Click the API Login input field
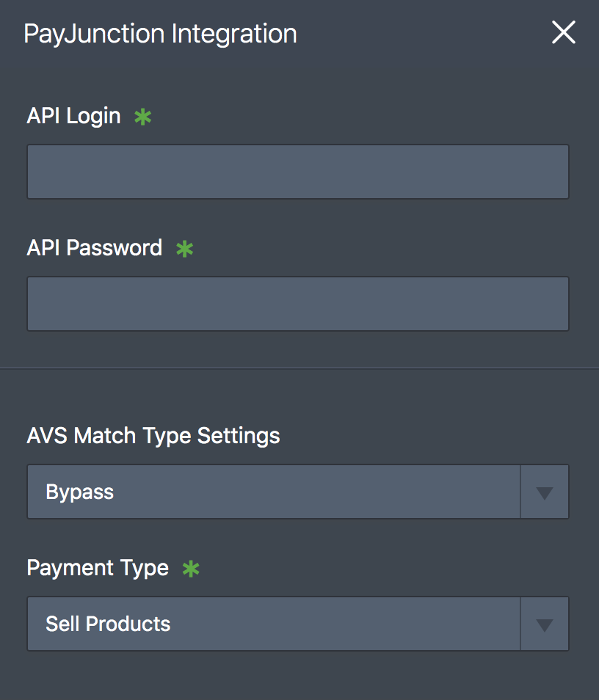This screenshot has height=700, width=599. pyautogui.click(x=298, y=172)
